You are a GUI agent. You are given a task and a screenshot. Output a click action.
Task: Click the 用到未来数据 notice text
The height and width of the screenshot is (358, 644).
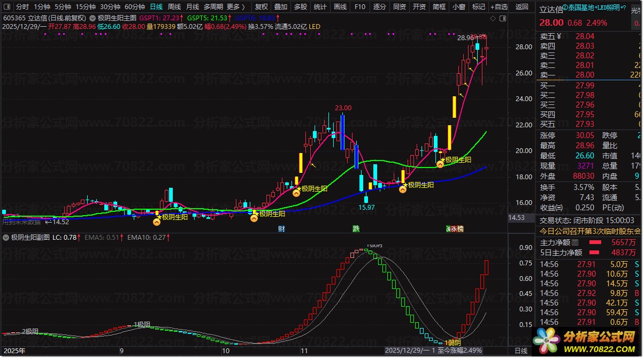click(x=21, y=221)
